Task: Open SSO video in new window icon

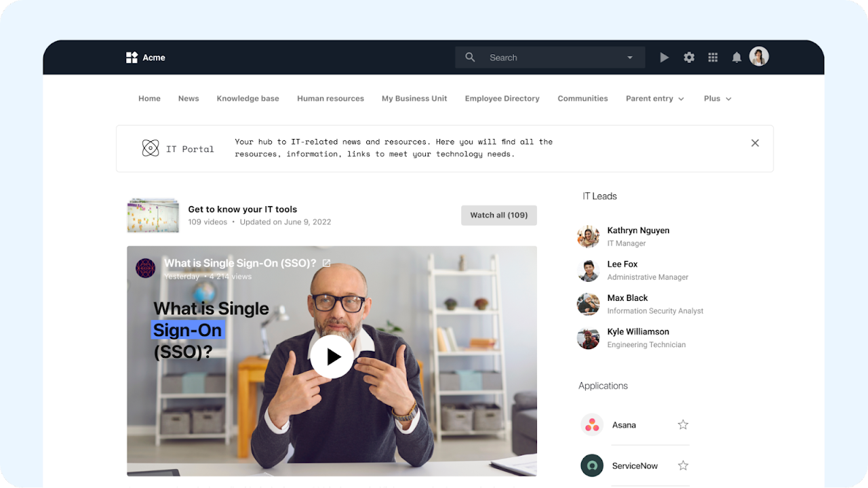Action: click(x=326, y=263)
